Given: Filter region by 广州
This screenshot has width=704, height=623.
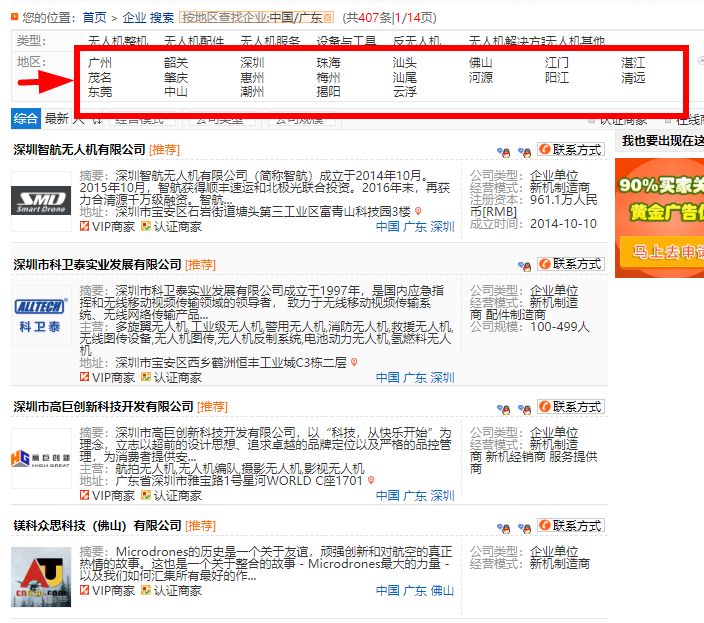Looking at the screenshot, I should 100,63.
